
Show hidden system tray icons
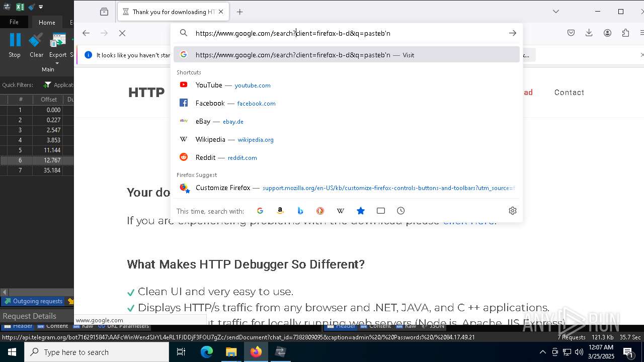(542, 352)
